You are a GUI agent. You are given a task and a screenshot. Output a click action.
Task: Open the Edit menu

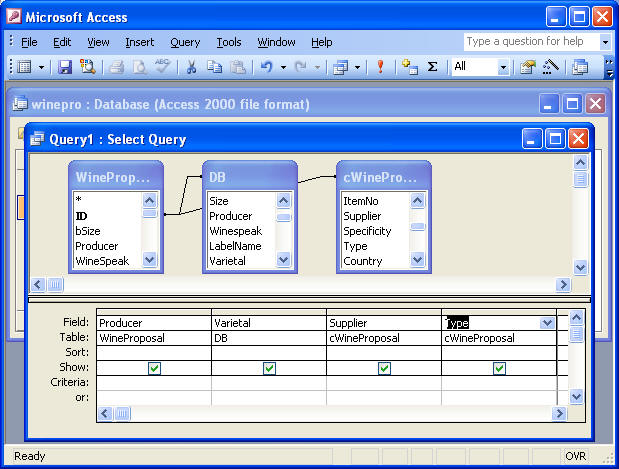[x=62, y=42]
